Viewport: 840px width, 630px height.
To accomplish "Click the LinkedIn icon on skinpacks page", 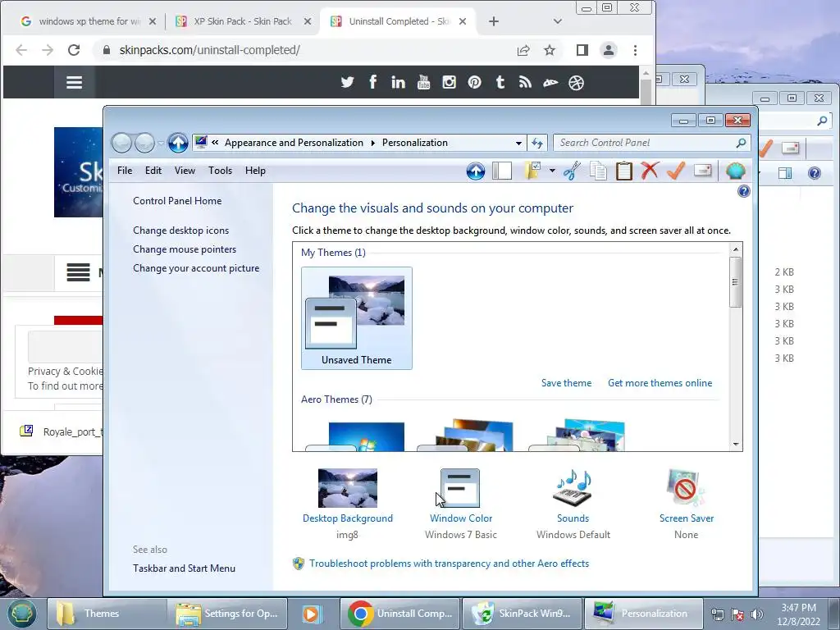I will click(398, 82).
